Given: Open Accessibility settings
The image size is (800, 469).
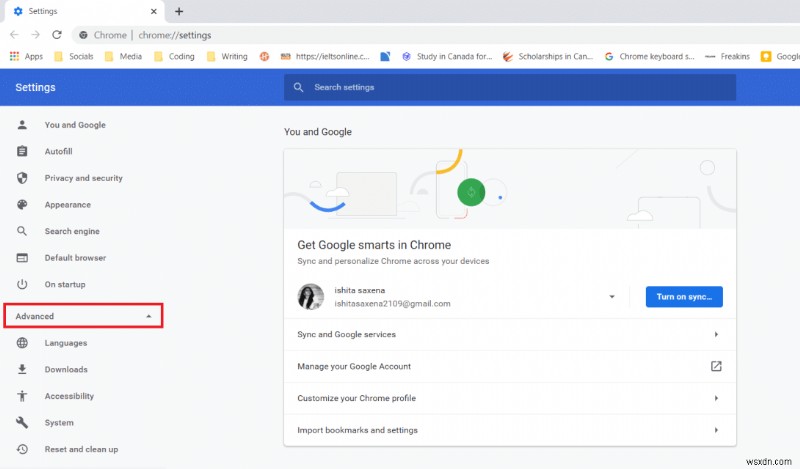Looking at the screenshot, I should 69,396.
